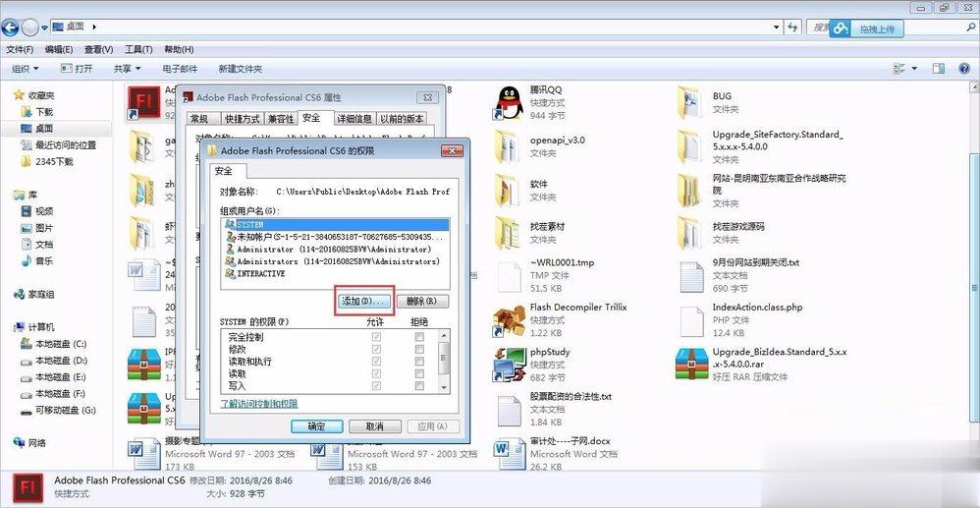Viewport: 980px width, 508px height.
Task: Open the view options dropdown arrow
Action: (x=914, y=69)
